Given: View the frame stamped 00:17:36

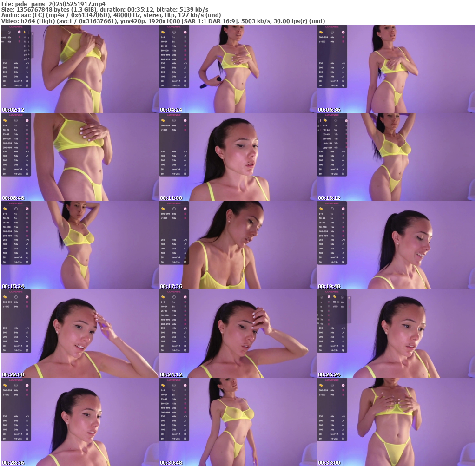Looking at the screenshot, I should point(238,245).
